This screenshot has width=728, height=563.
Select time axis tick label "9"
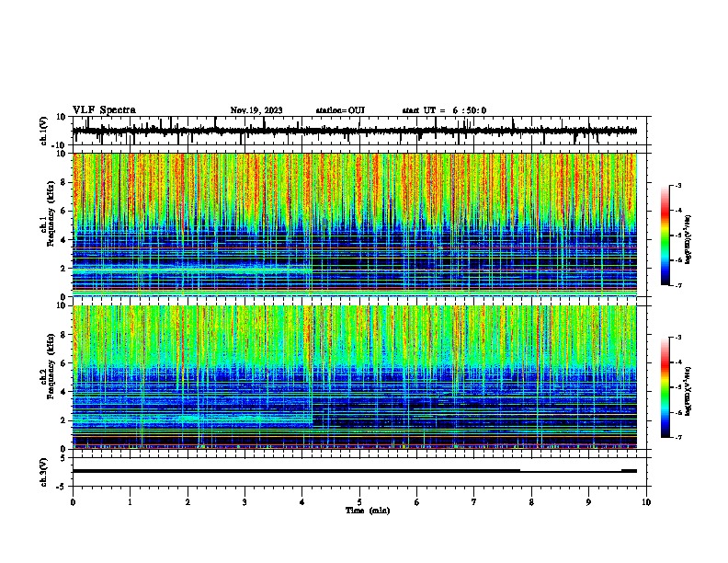point(588,502)
